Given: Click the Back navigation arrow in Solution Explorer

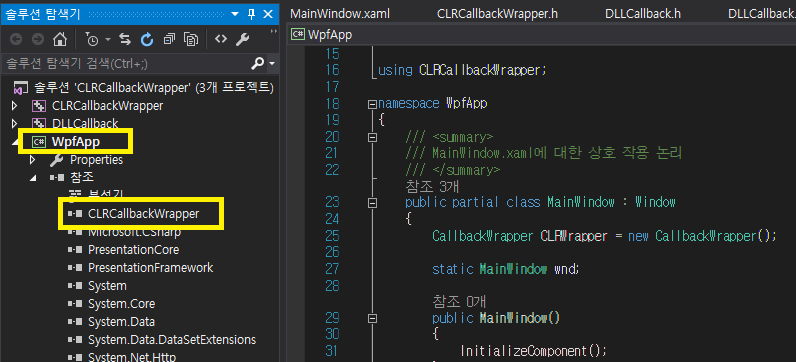Looking at the screenshot, I should pos(16,39).
